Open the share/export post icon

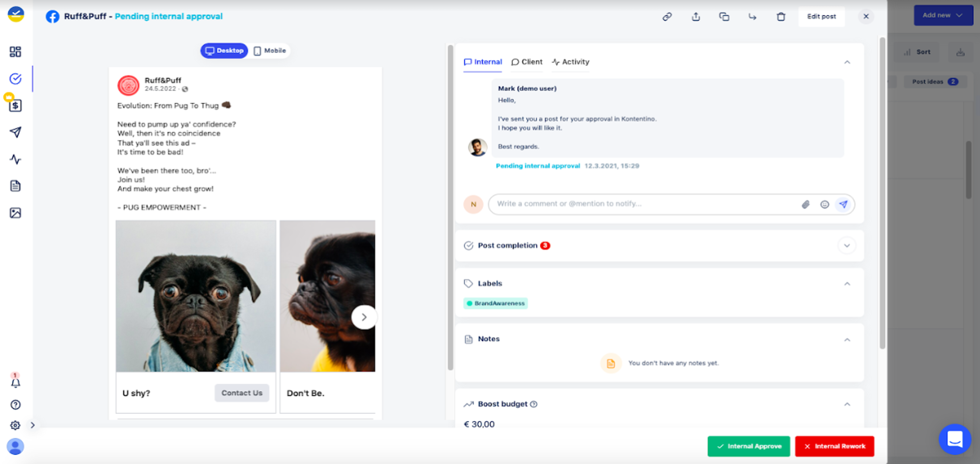coord(696,16)
